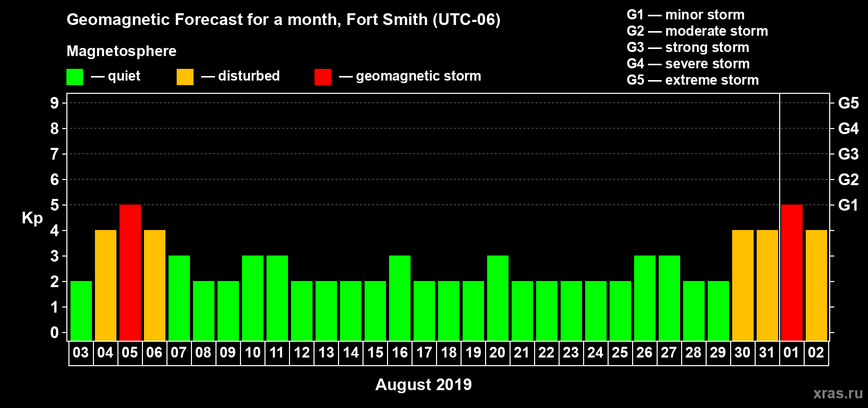Click the G5 label on right axis
868x408 pixels.
pyautogui.click(x=848, y=103)
